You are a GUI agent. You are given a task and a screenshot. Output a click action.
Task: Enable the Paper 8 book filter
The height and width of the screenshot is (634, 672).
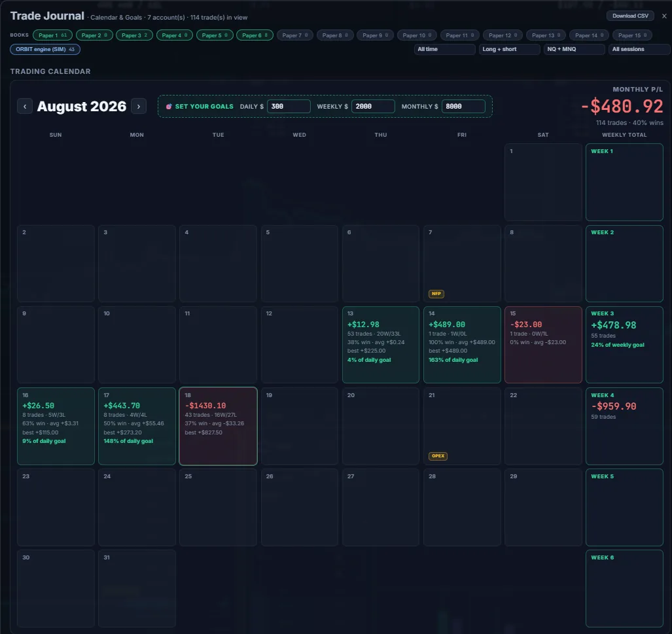[335, 35]
